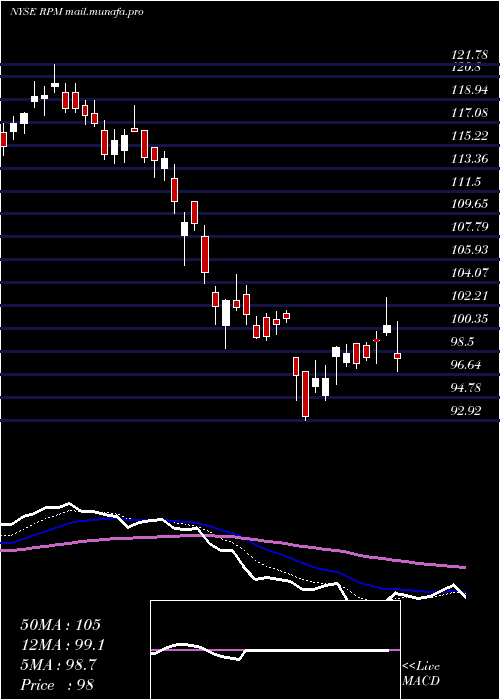
Task: Select the 109.65 price axis label
Action: [470, 204]
